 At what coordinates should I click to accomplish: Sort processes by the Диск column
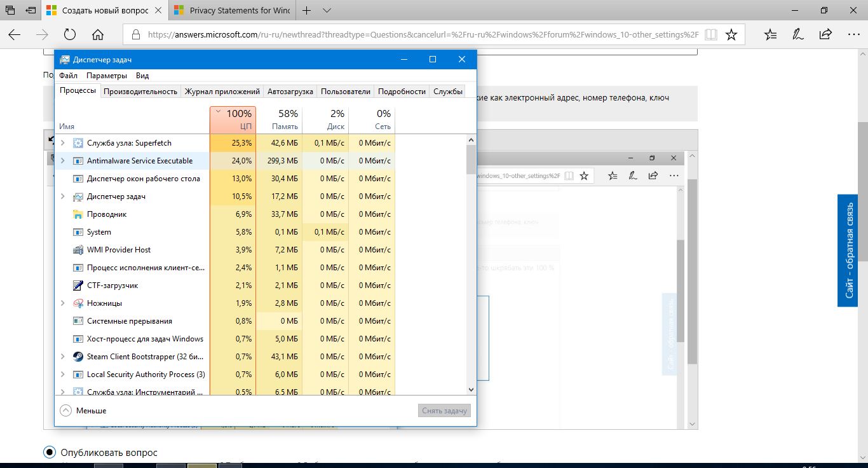(325, 120)
